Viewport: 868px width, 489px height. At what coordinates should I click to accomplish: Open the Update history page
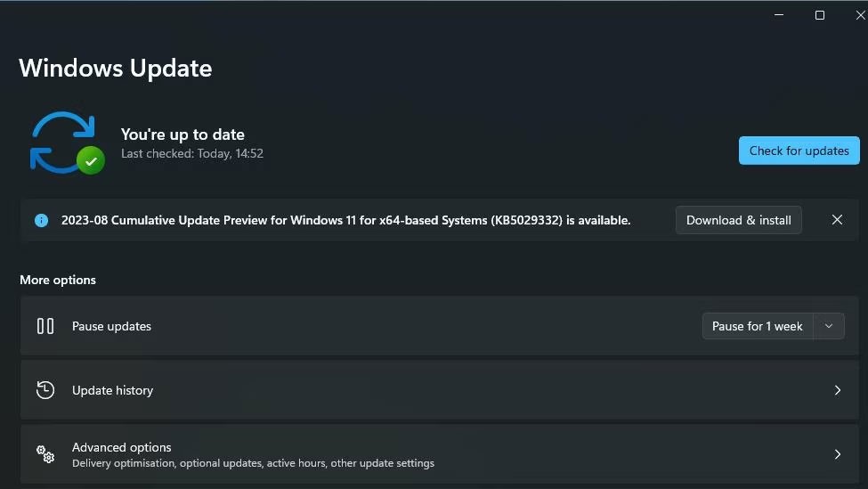point(112,390)
